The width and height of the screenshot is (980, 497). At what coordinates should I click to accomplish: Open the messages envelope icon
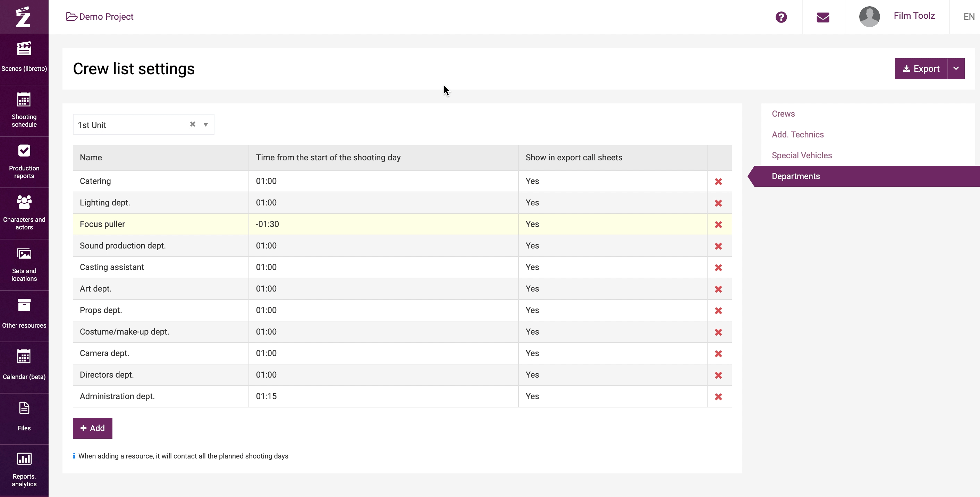pos(823,17)
